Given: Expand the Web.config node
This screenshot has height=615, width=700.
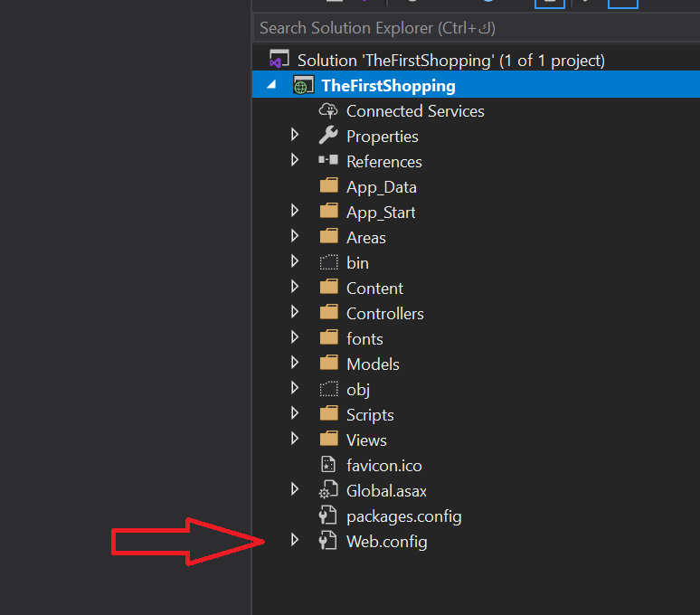Looking at the screenshot, I should [295, 540].
